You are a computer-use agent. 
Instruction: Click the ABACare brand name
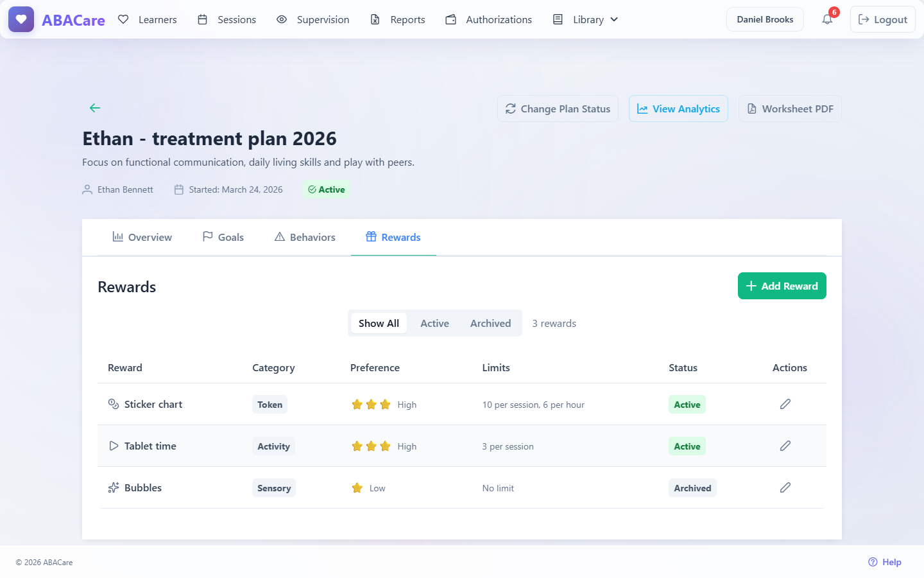pos(73,20)
